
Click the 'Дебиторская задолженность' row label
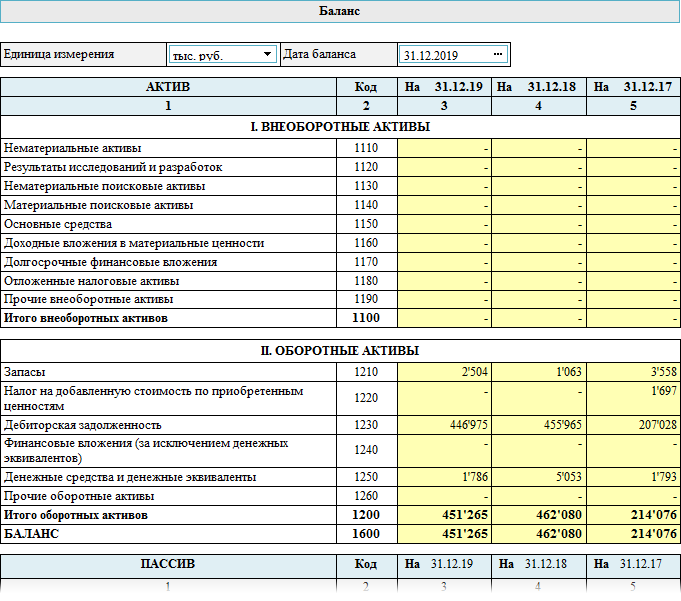(83, 425)
